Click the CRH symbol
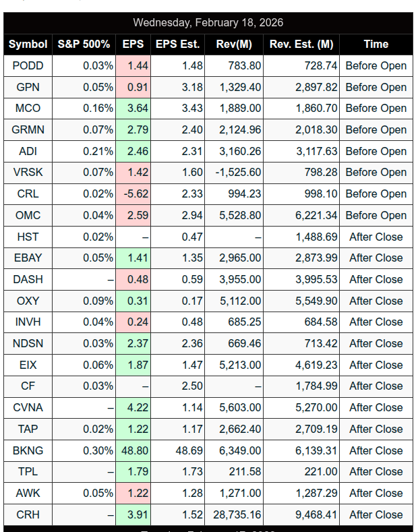418x532 pixels. click(x=28, y=514)
